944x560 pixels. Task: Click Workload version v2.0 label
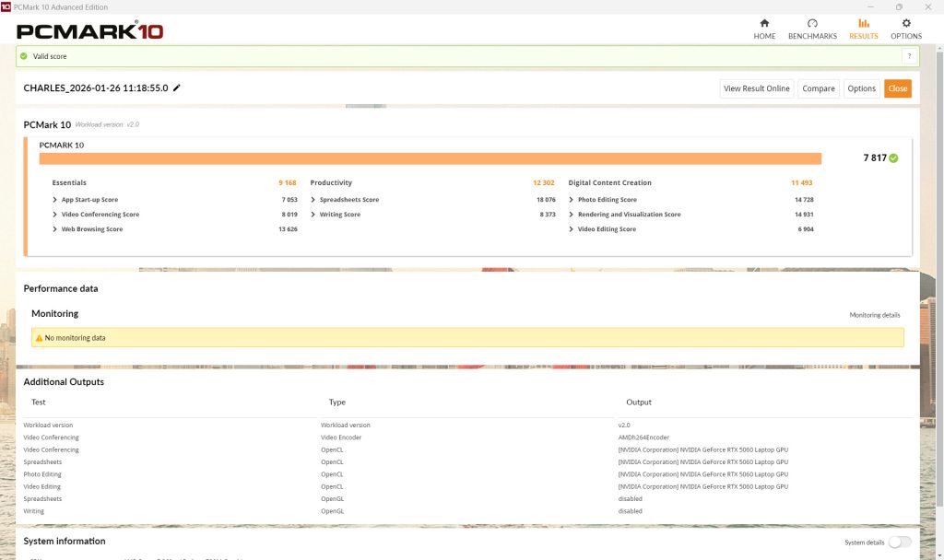[x=107, y=124]
